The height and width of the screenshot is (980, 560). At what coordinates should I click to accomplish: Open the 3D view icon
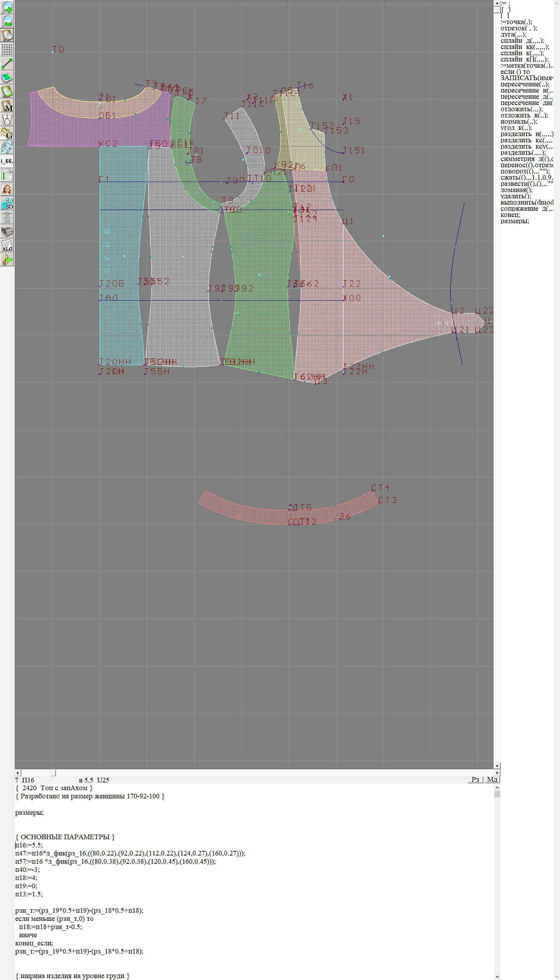click(x=7, y=203)
